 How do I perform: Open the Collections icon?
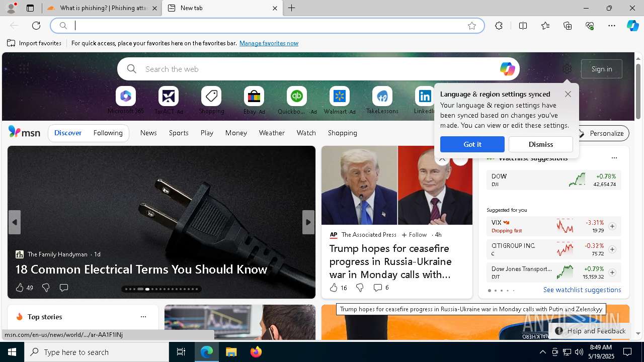[x=568, y=26]
